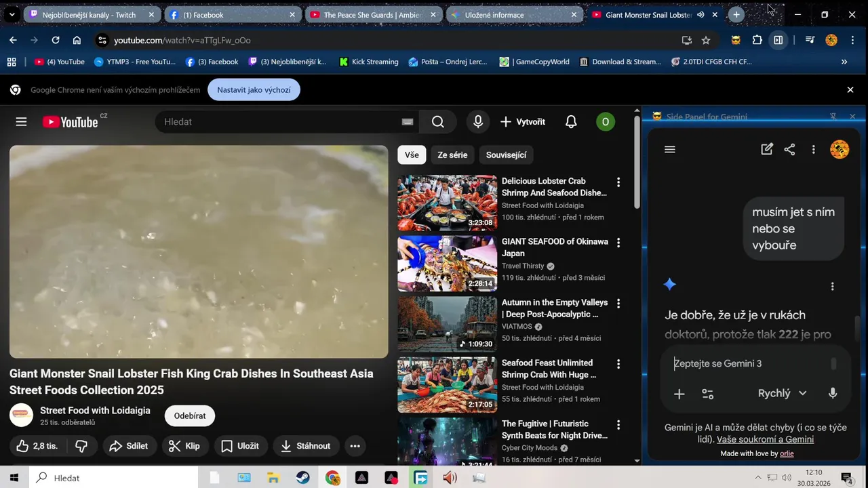Open options for GIANT SEAFOOD of Okinawa video
The image size is (868, 488).
point(618,243)
